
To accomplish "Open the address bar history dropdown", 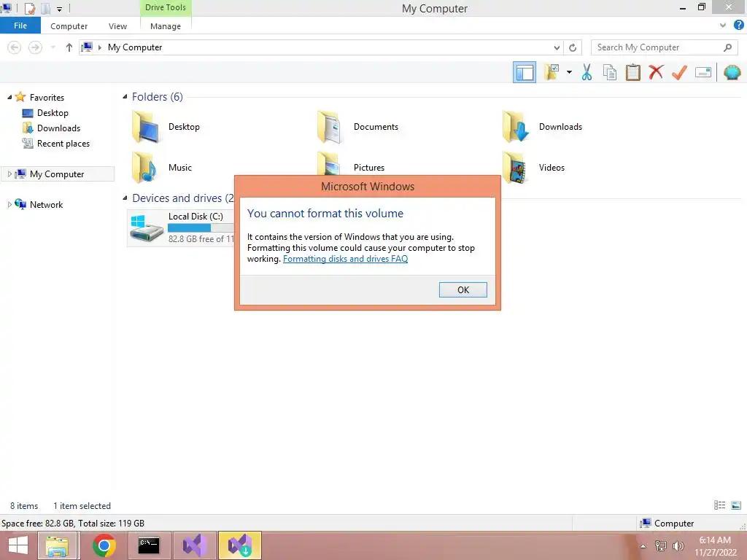I will click(557, 47).
